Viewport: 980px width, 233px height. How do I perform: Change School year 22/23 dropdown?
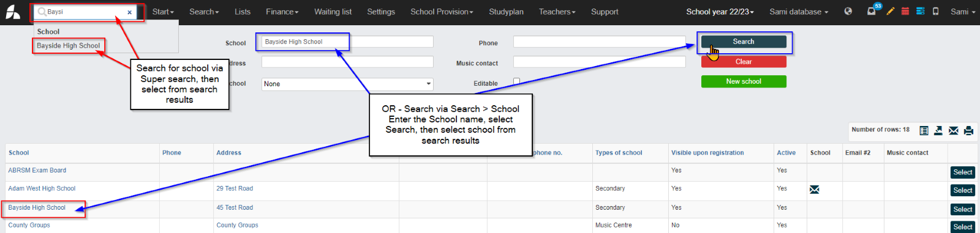[x=720, y=12]
